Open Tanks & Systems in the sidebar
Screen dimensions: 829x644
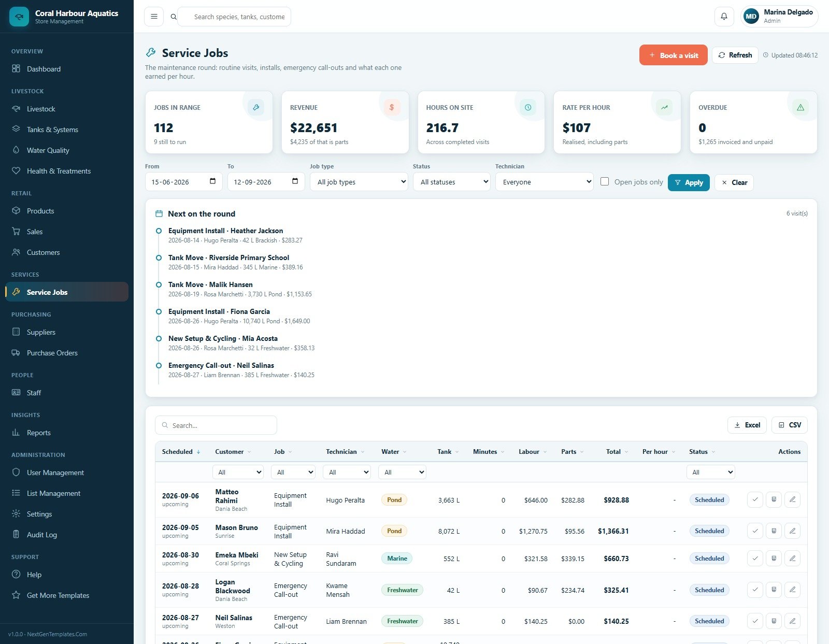tap(67, 130)
